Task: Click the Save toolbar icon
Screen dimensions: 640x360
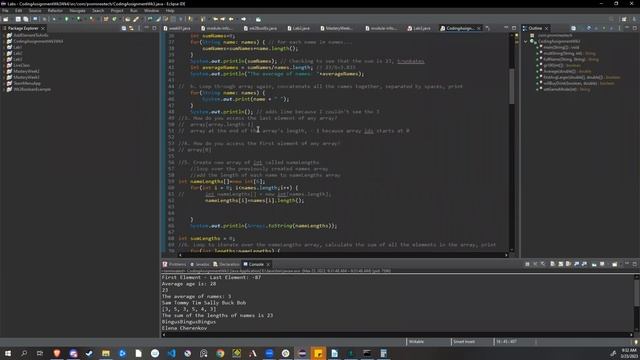Action: pyautogui.click(x=18, y=19)
